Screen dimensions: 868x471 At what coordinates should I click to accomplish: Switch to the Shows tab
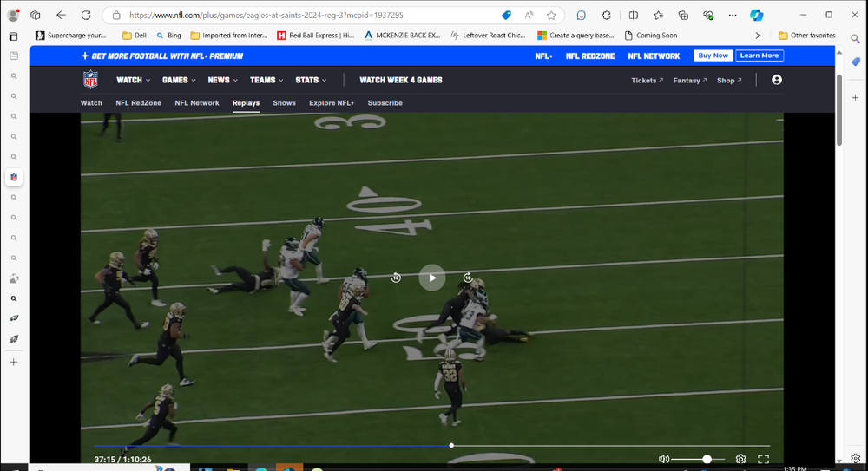[284, 103]
